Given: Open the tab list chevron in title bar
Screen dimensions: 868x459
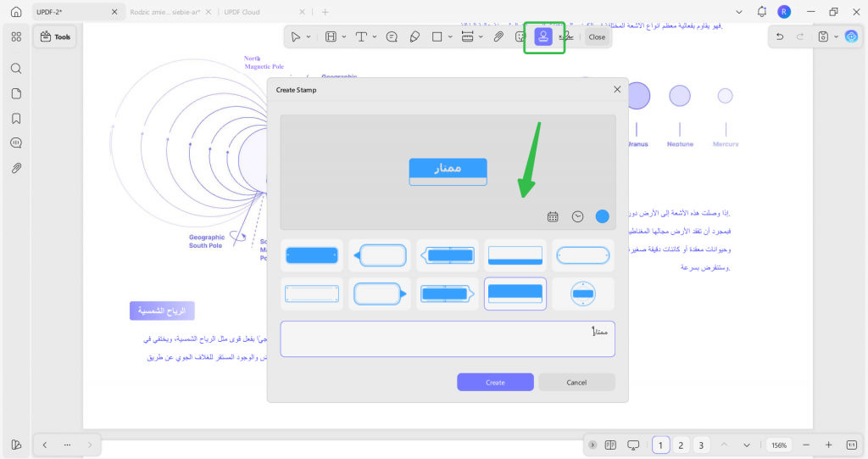Looking at the screenshot, I should [x=739, y=12].
